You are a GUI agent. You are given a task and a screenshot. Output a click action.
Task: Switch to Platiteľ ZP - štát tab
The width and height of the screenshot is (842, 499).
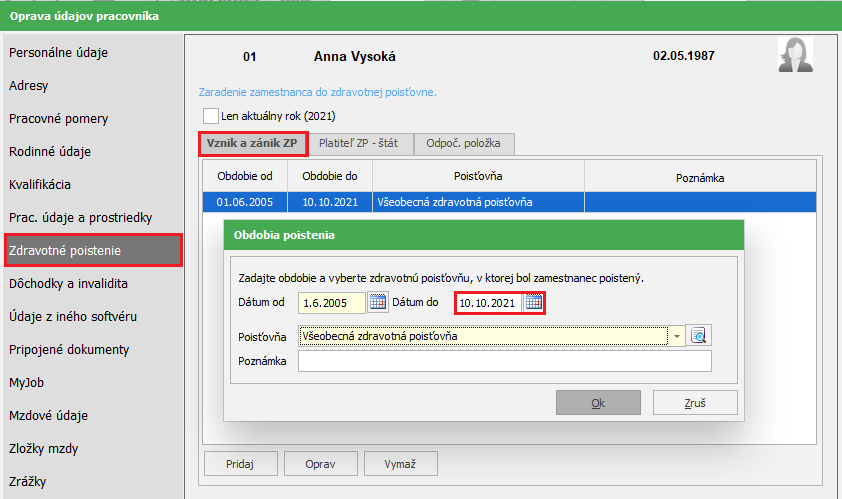tap(359, 143)
